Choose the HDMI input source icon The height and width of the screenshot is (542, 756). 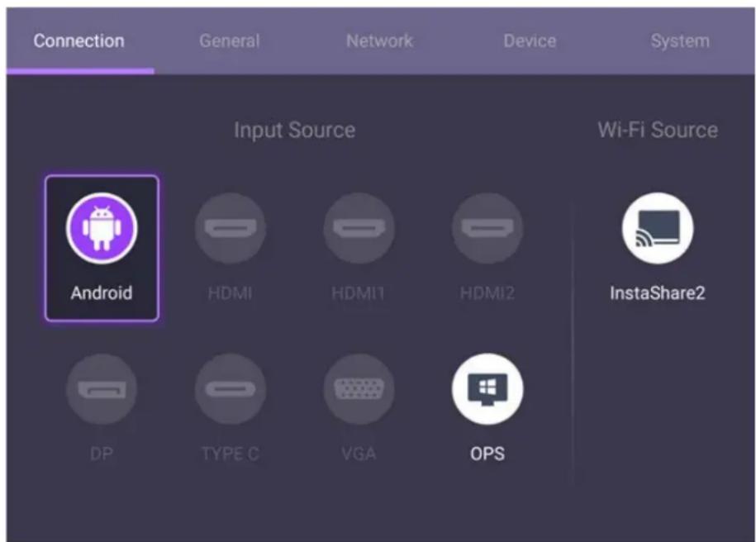coord(231,228)
